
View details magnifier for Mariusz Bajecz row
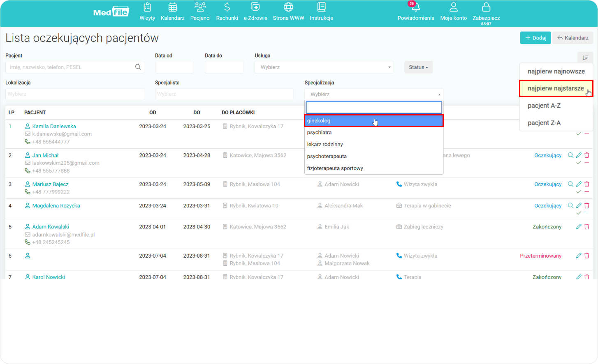[570, 184]
